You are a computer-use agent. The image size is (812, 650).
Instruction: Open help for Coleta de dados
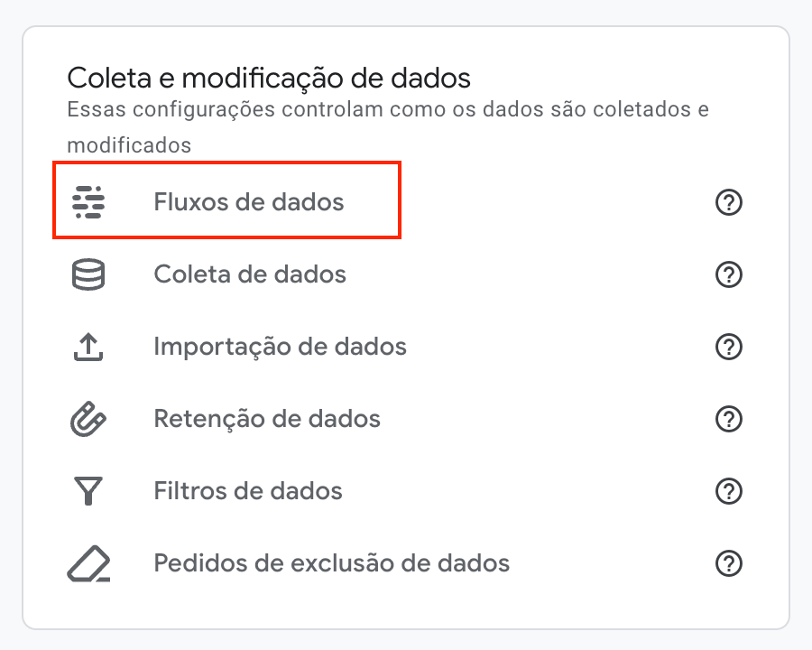728,274
